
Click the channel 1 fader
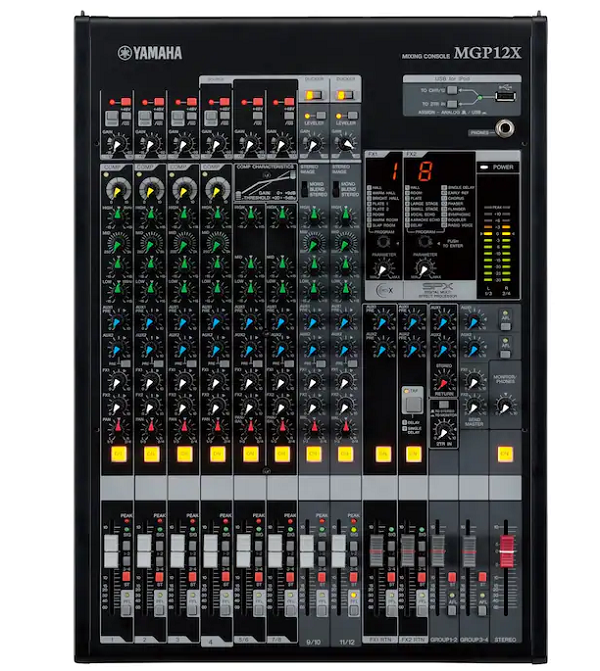point(111,551)
